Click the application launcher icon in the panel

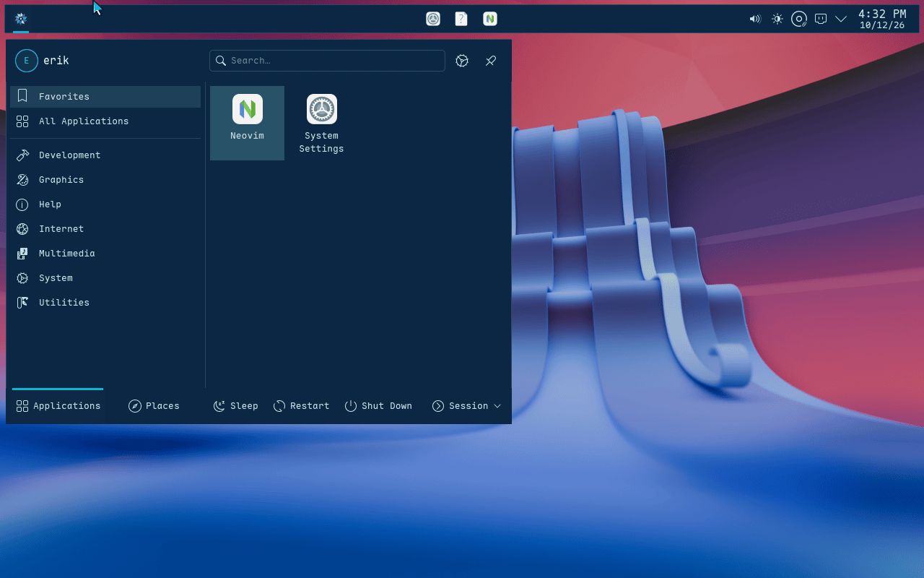point(21,19)
